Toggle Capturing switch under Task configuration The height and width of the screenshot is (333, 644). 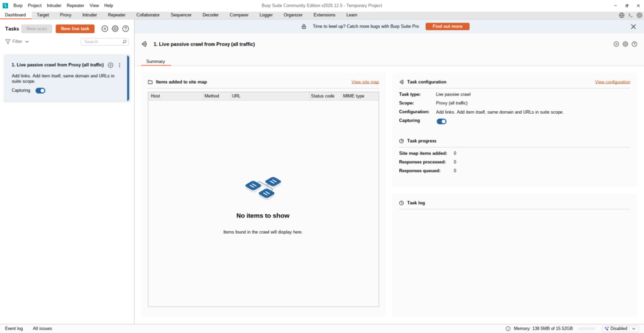coord(441,121)
